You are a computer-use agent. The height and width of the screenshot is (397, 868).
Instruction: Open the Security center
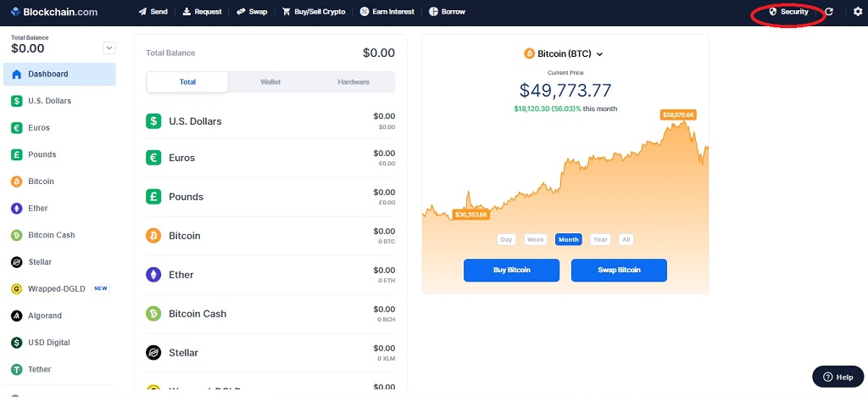point(789,12)
